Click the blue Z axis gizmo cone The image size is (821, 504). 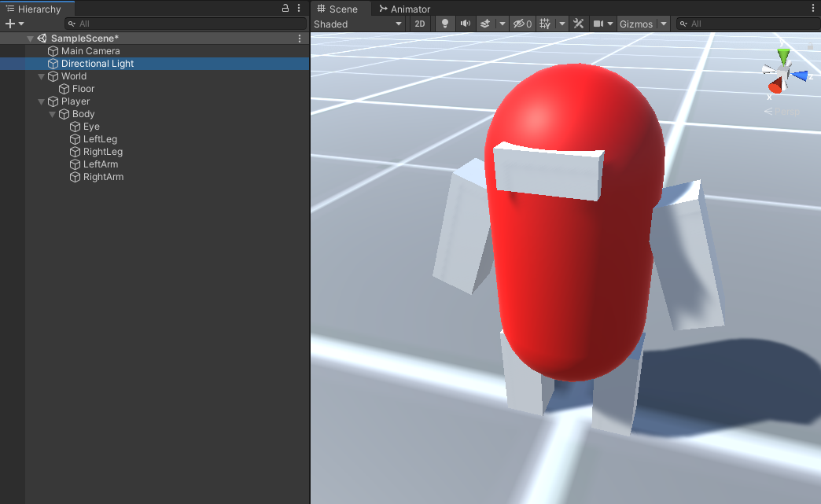799,76
